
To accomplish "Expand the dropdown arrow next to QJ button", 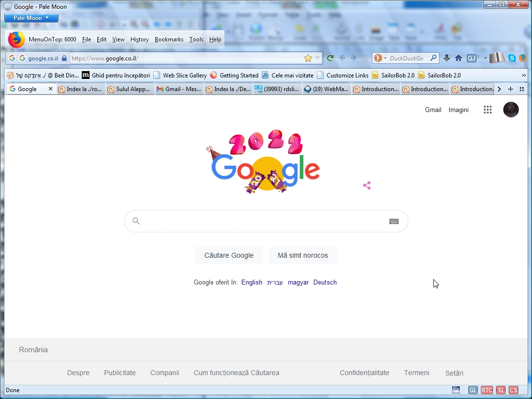I will [485, 58].
